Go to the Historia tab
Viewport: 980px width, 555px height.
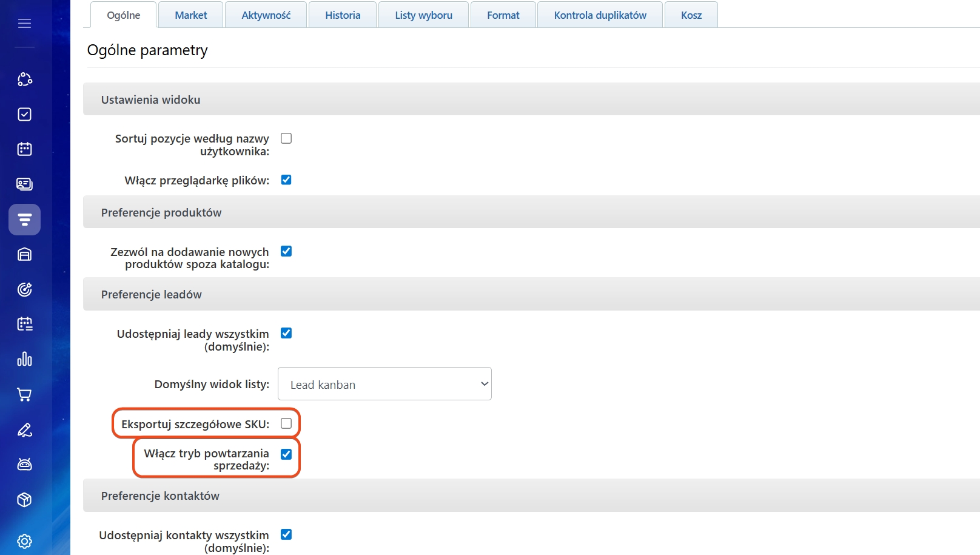pyautogui.click(x=343, y=15)
